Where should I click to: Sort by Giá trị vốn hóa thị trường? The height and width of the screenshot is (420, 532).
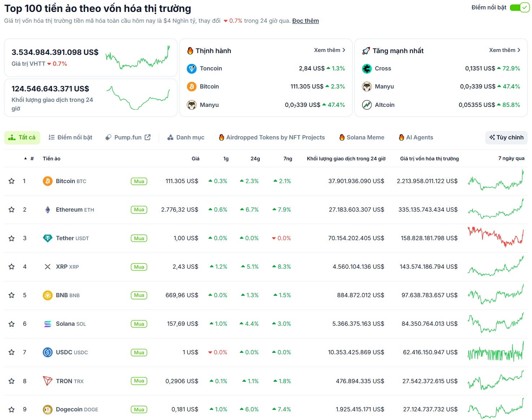(429, 159)
